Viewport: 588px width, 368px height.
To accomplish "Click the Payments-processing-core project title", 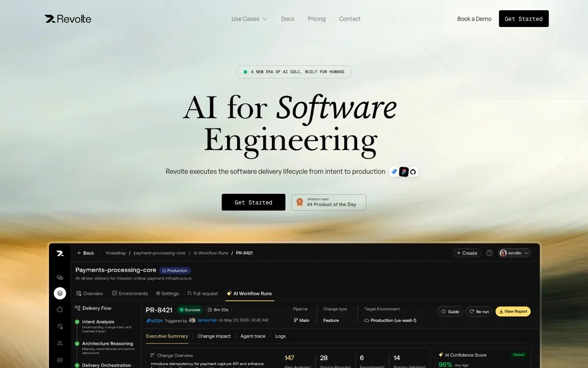I will [x=116, y=270].
